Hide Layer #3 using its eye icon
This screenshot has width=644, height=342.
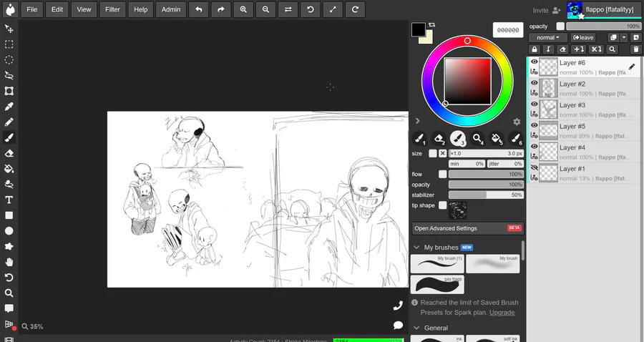pos(534,104)
